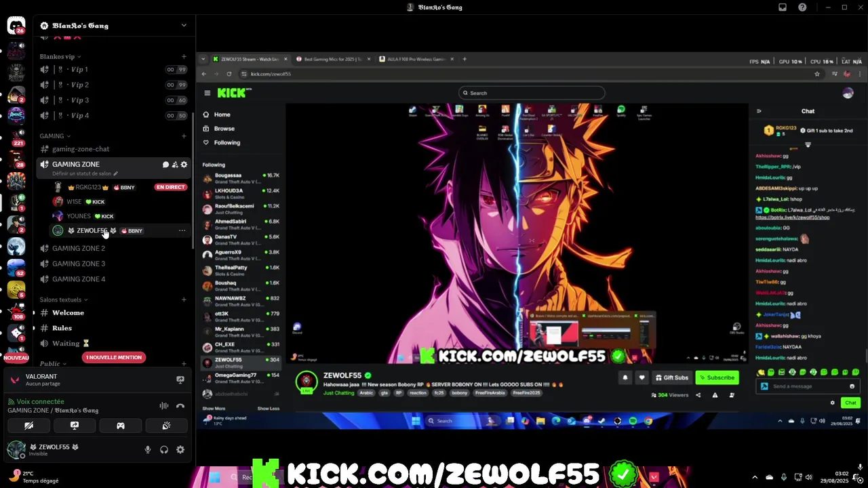
Task: Switch to Best Gaming Mics browser tab
Action: click(x=332, y=59)
